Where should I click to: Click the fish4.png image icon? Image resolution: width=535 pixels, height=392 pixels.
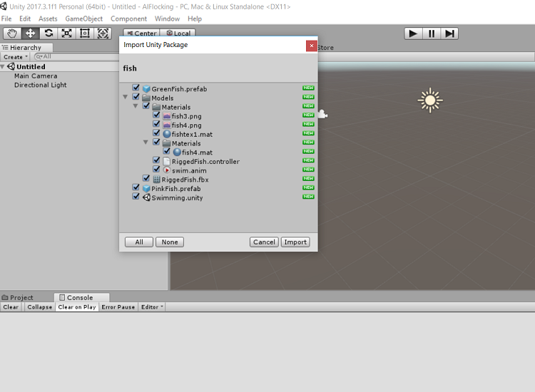tap(166, 125)
